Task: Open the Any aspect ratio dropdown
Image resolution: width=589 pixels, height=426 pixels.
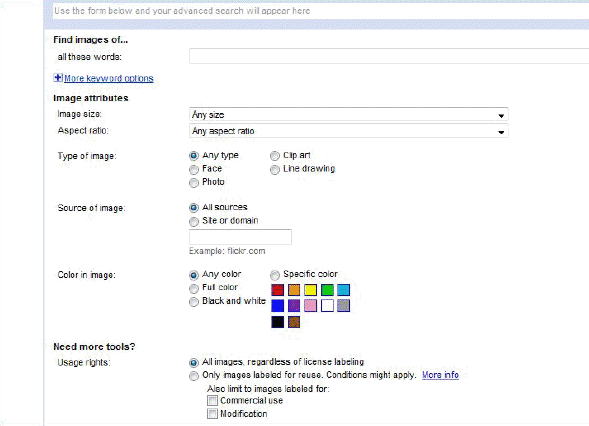Action: 349,131
